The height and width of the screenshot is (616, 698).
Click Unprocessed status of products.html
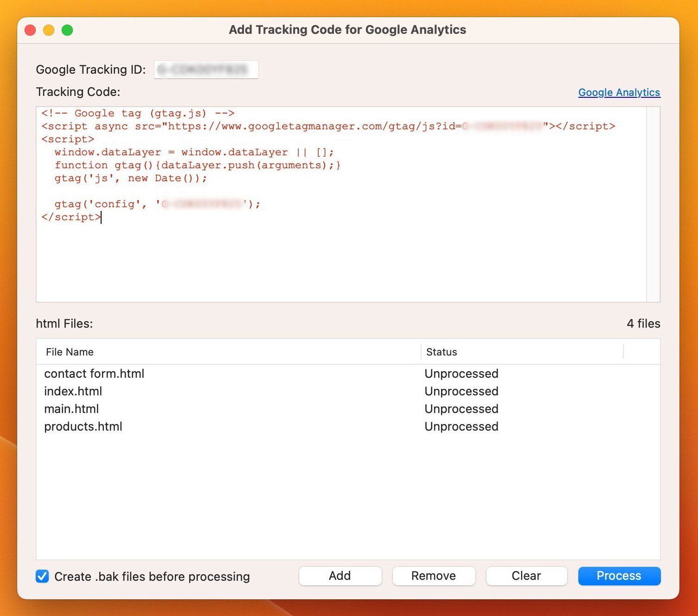pos(461,426)
